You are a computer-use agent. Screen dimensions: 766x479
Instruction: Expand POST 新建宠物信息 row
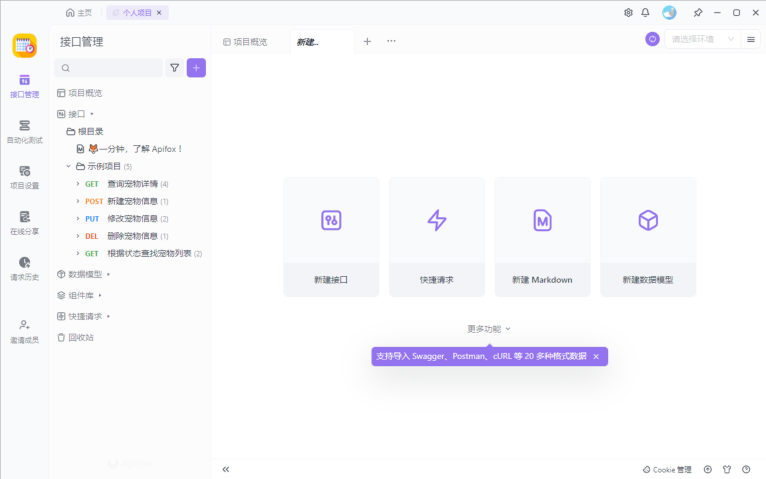(x=78, y=201)
